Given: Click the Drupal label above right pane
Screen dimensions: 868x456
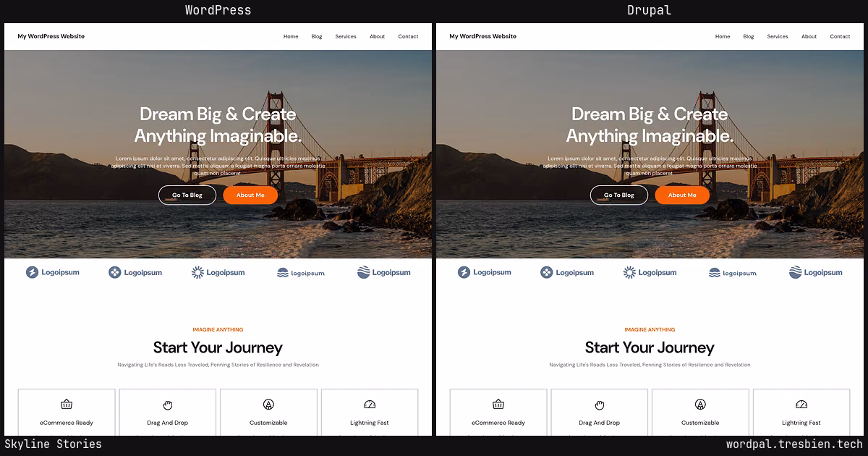Looking at the screenshot, I should (650, 10).
